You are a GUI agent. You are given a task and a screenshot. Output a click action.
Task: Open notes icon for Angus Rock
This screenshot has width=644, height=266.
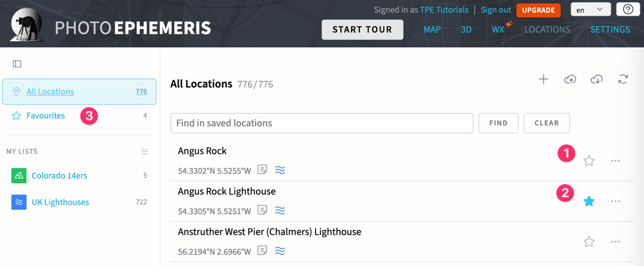(262, 170)
